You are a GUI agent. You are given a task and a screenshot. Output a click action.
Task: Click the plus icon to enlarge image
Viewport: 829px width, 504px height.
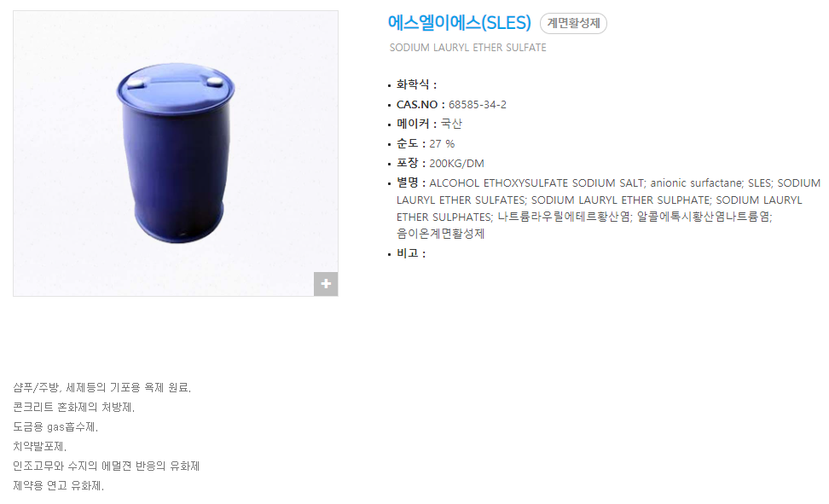coord(326,284)
